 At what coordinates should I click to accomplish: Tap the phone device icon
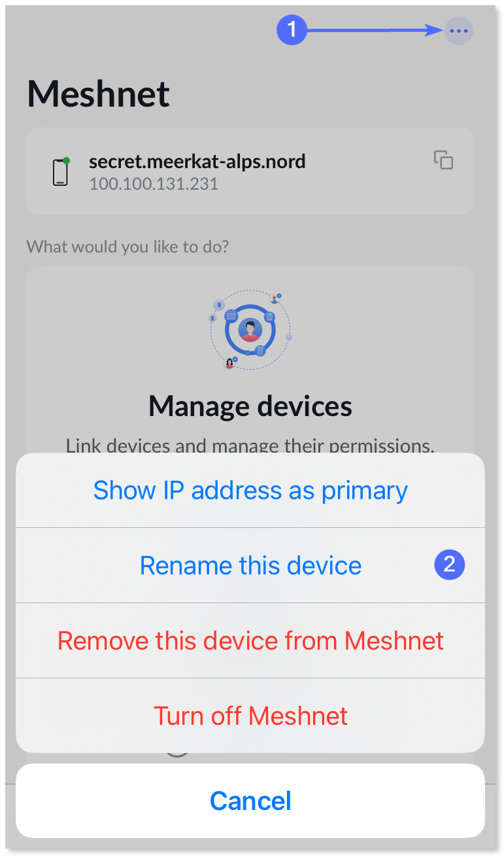pos(61,171)
